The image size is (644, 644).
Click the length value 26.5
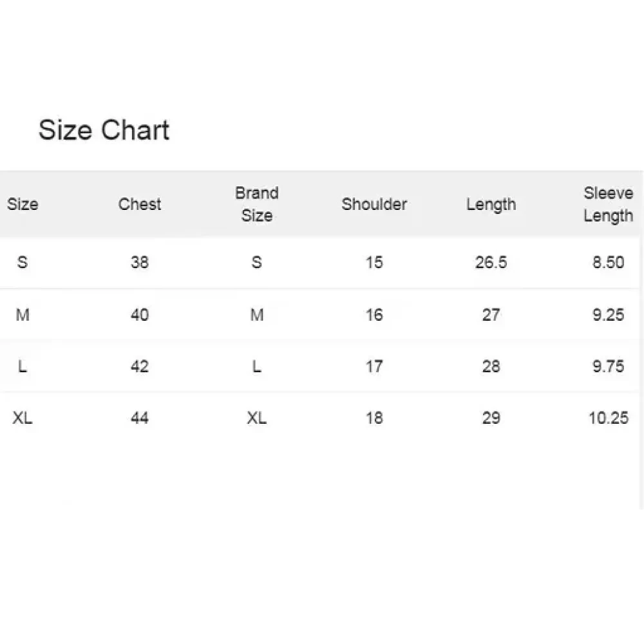pyautogui.click(x=491, y=262)
